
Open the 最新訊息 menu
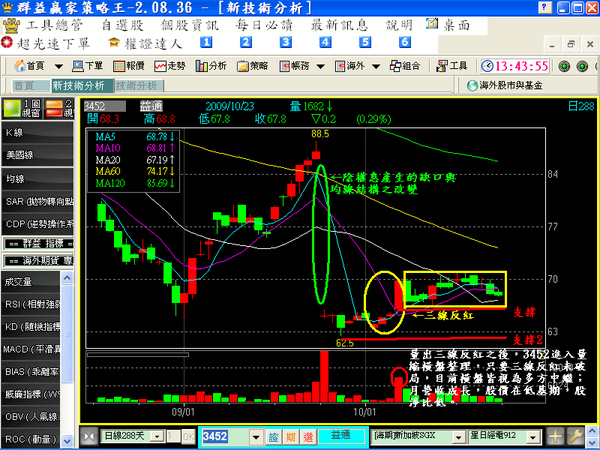tap(339, 25)
